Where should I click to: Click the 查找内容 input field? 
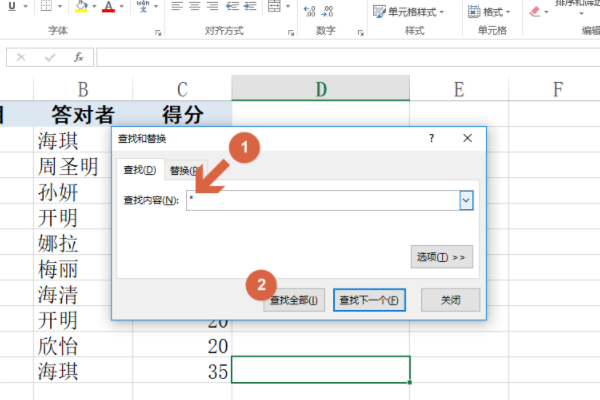click(322, 200)
